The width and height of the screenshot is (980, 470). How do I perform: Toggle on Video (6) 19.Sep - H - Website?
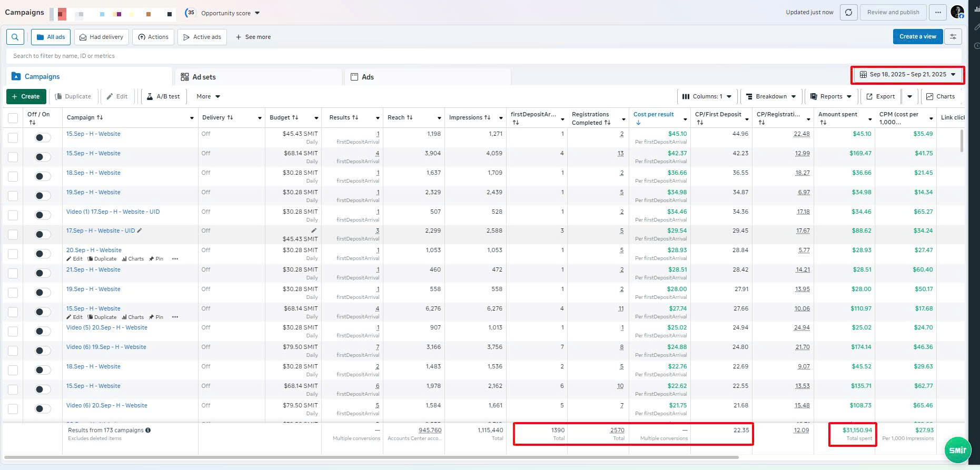pyautogui.click(x=43, y=351)
